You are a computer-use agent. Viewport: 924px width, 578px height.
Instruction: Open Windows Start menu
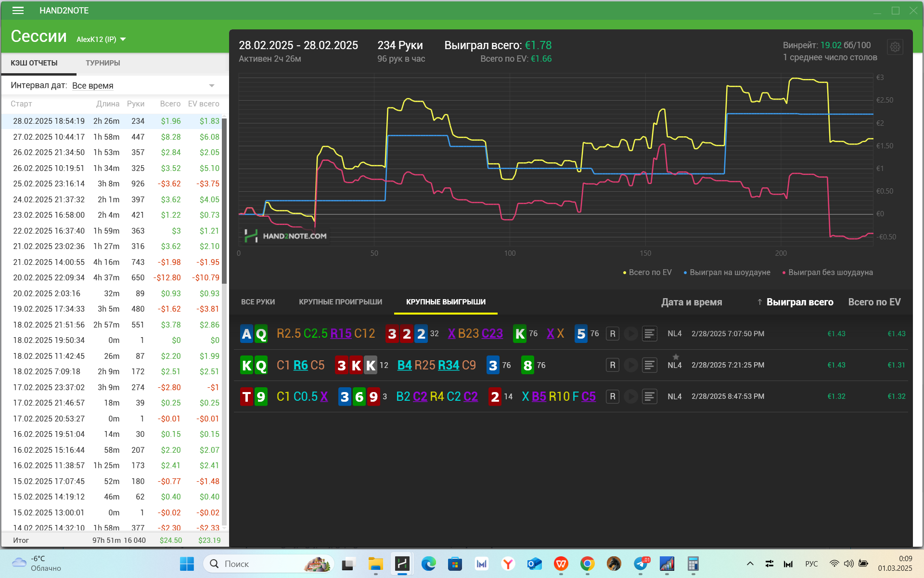187,564
